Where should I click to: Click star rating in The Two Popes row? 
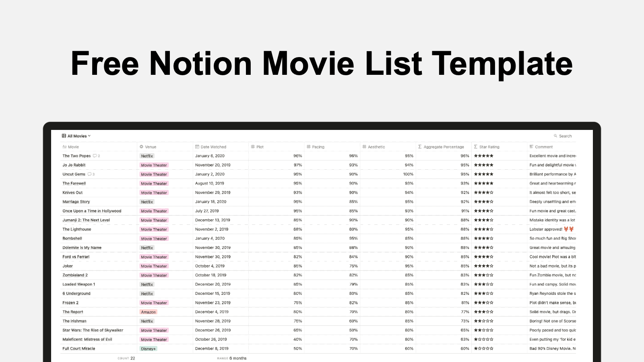coord(483,156)
